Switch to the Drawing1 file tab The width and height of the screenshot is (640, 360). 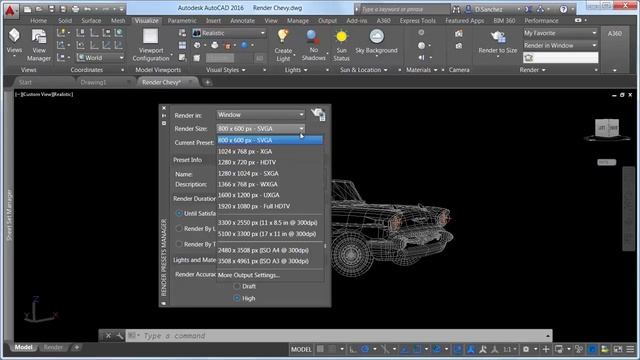pos(93,82)
